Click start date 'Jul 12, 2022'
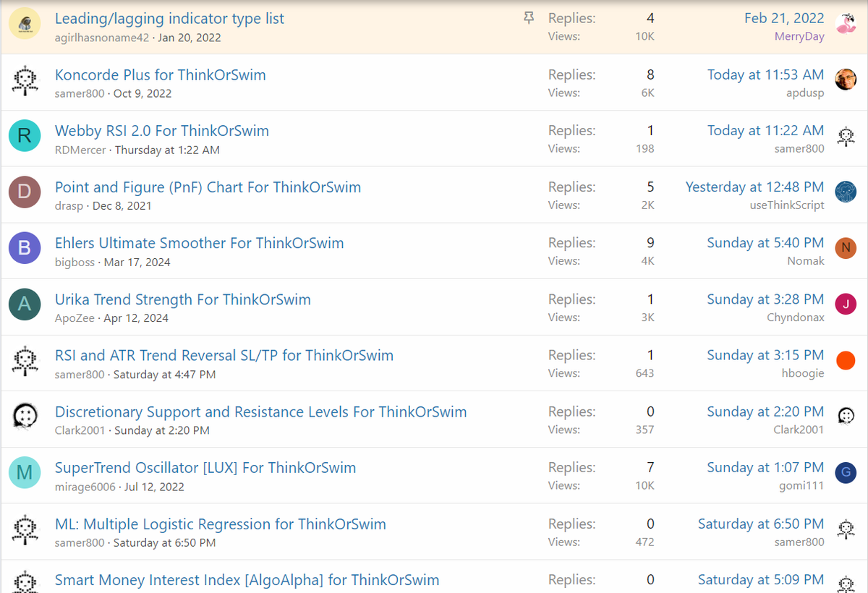The height and width of the screenshot is (593, 868). pos(154,487)
